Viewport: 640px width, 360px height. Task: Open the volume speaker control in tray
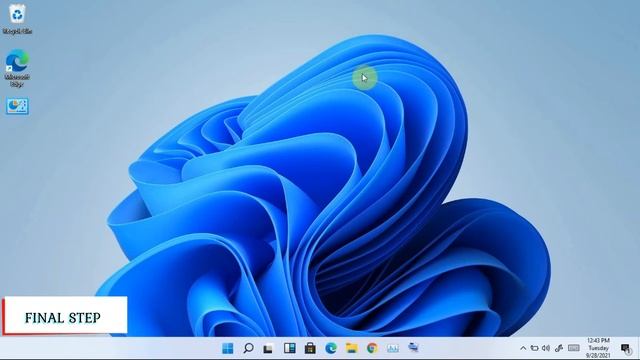click(x=546, y=348)
